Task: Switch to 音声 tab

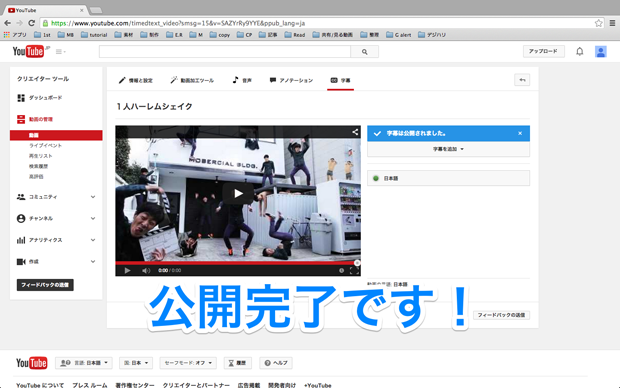Action: (242, 80)
